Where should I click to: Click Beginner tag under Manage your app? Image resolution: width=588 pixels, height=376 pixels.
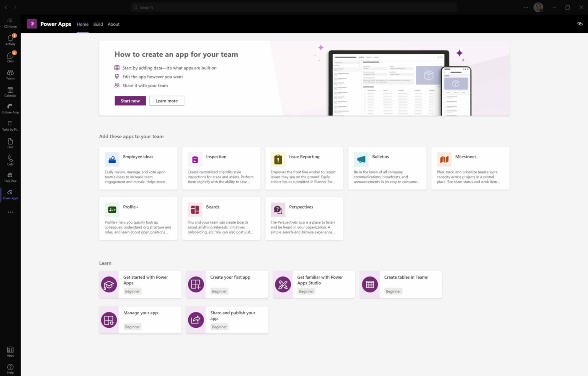pyautogui.click(x=132, y=327)
